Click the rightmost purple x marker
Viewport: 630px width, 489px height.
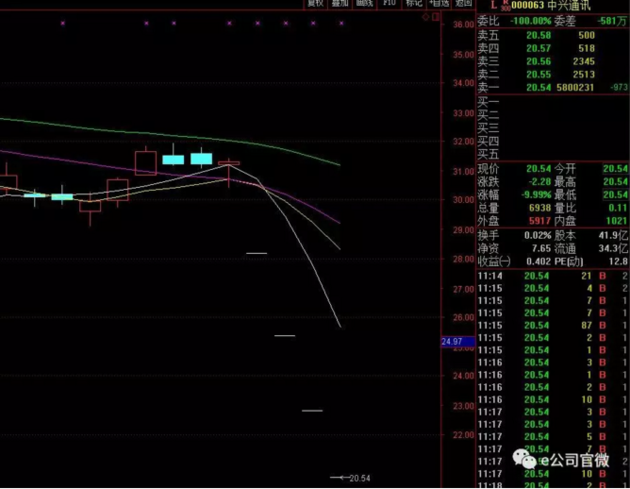pyautogui.click(x=342, y=23)
